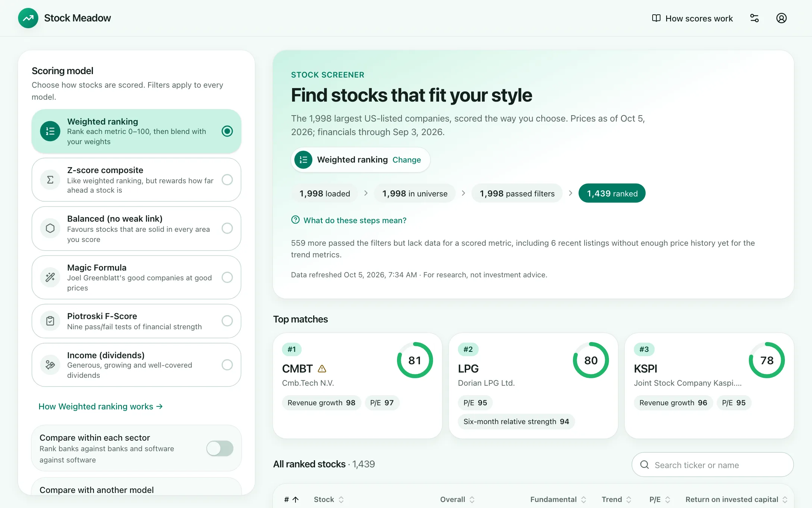Click the Income dividends hand-coins icon

pyautogui.click(x=50, y=365)
